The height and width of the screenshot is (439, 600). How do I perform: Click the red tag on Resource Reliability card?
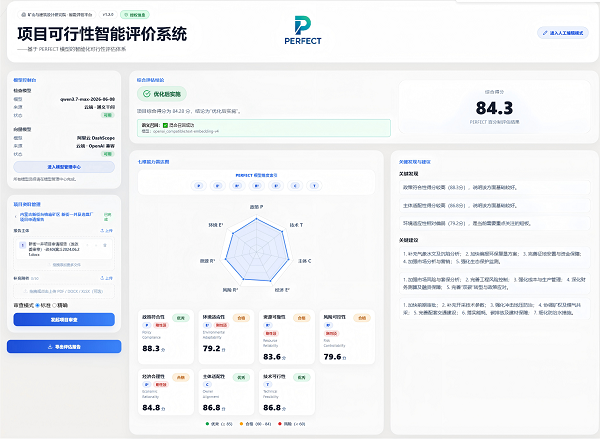pyautogui.click(x=271, y=333)
